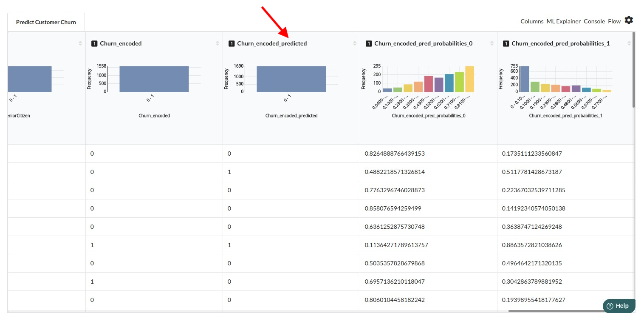Select the Churn_encoded_pred_probabilities_1 column header

560,43
